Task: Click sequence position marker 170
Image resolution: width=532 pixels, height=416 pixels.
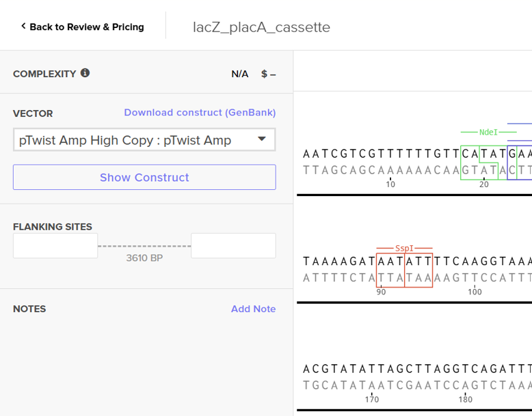Action: tap(372, 400)
